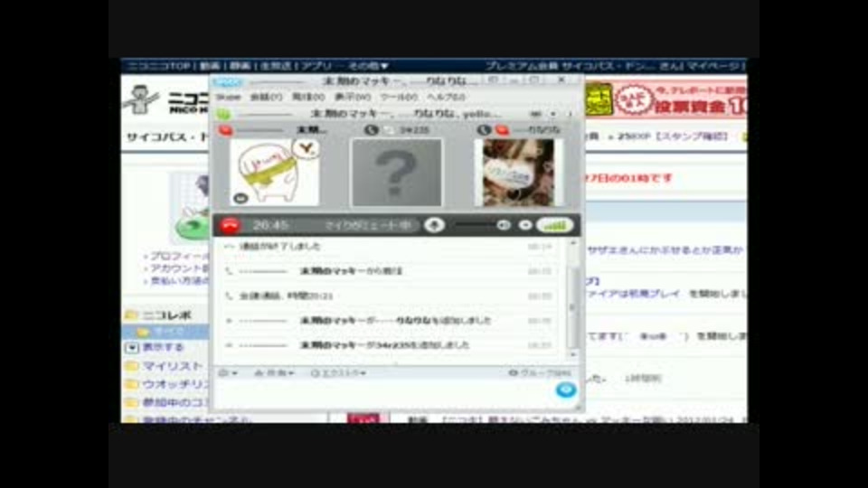The width and height of the screenshot is (868, 488).
Task: Click the グループ group info button
Action: pyautogui.click(x=540, y=373)
